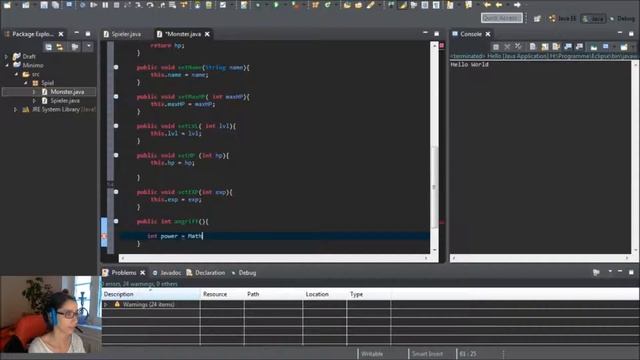Click the Console horizontal scrollbar
Viewport: 640px width, 360px height.
point(541,258)
